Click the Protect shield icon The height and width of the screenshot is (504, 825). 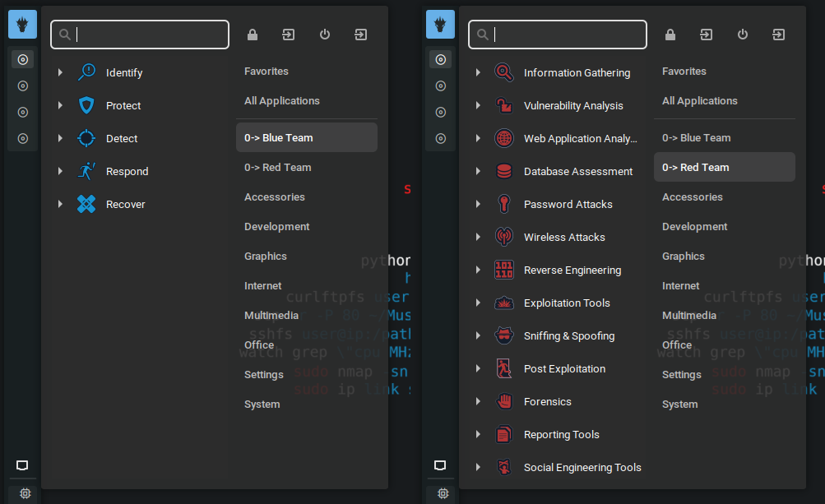(86, 105)
